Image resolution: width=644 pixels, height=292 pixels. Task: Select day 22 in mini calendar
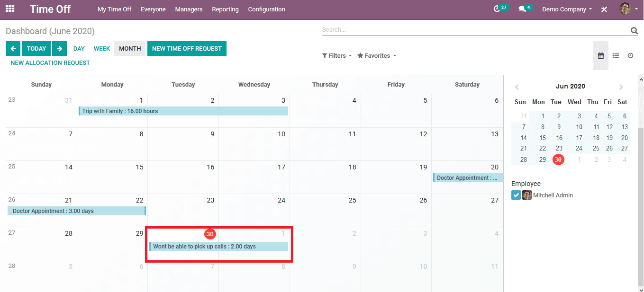point(543,148)
